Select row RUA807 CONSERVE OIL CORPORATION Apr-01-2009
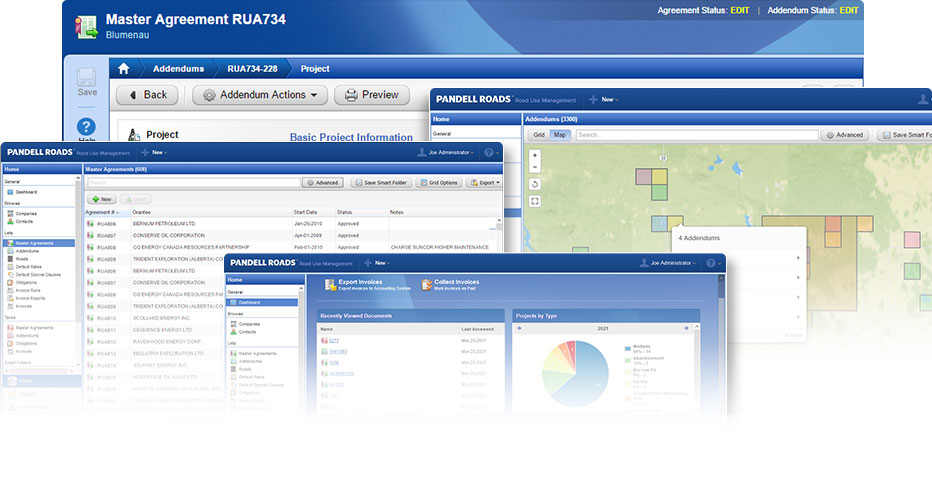Screen dimensions: 932x487 click(x=291, y=235)
